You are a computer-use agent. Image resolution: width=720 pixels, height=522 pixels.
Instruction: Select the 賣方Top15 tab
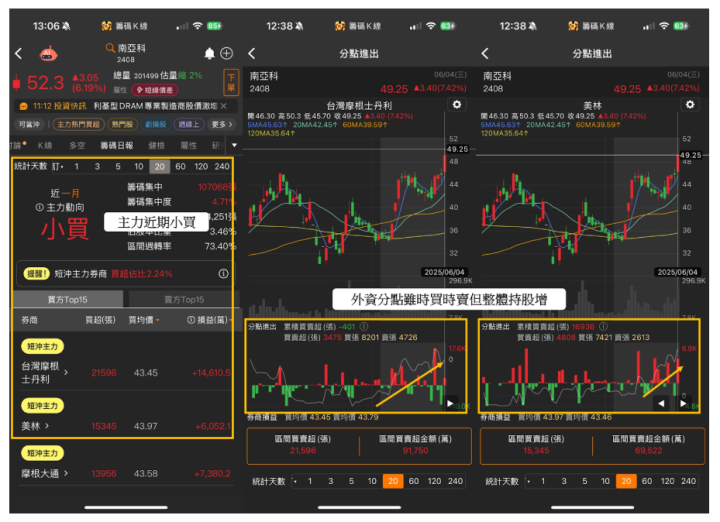pos(184,299)
